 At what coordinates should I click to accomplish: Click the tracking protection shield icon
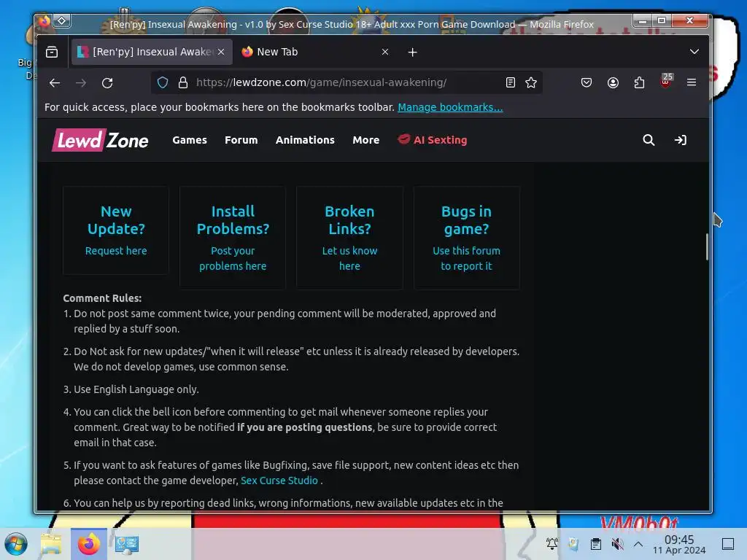pos(163,83)
